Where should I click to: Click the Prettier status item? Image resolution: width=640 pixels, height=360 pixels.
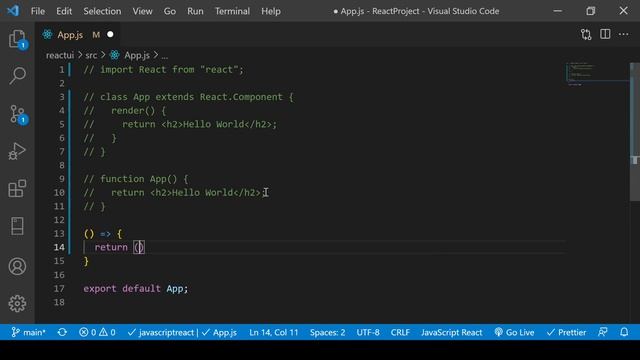coord(567,332)
